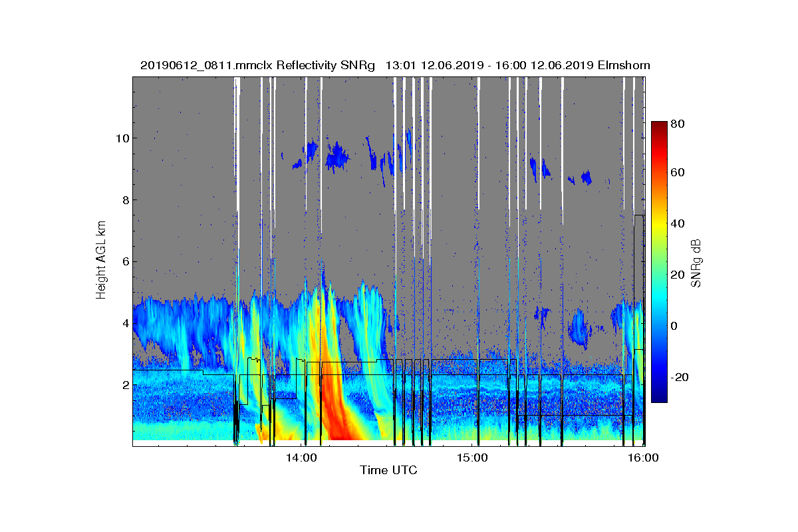This screenshot has height=532, width=798.
Task: Click the 'SNRg dB' colorbar label
Action: tap(696, 263)
